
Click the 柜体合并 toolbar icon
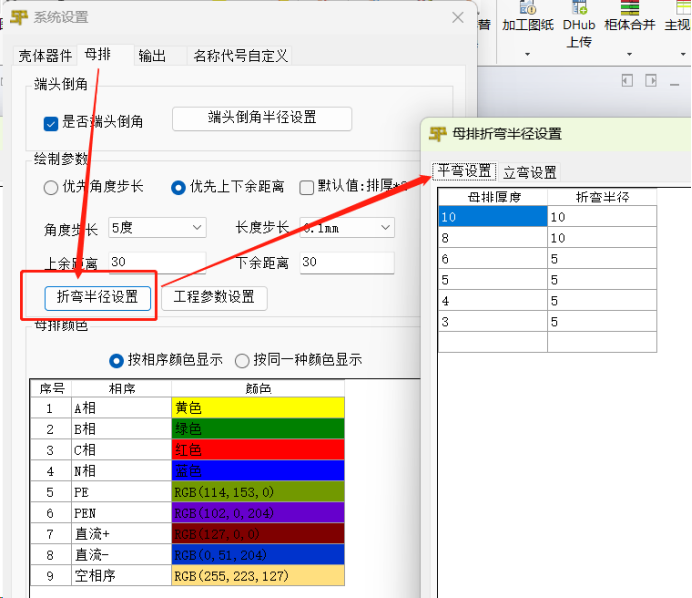[x=630, y=8]
